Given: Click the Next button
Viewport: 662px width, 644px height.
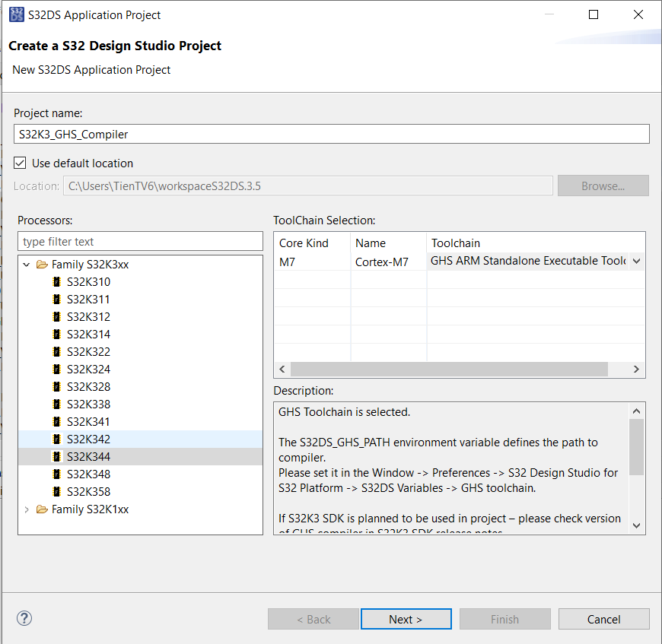Looking at the screenshot, I should click(x=406, y=619).
